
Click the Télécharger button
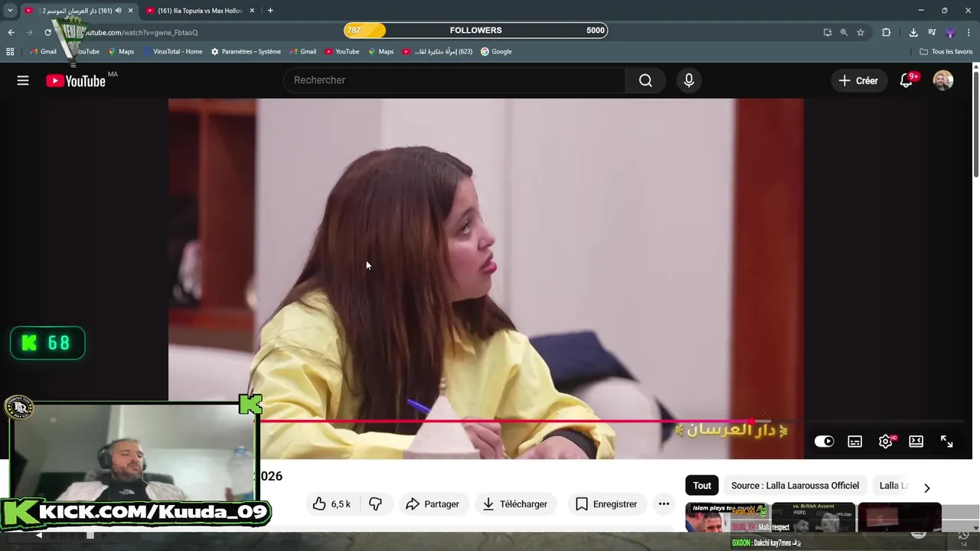pos(514,504)
